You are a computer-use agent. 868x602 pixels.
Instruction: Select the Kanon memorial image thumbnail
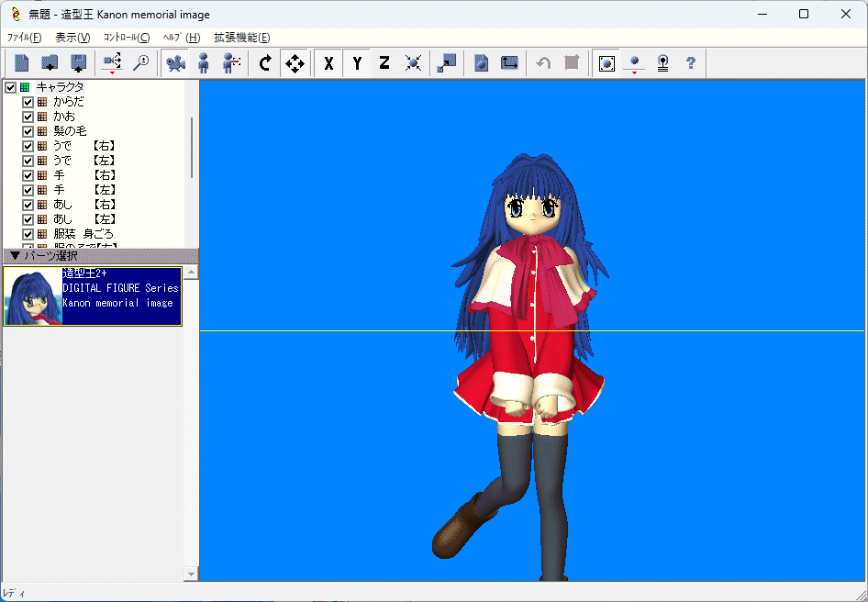coord(93,296)
